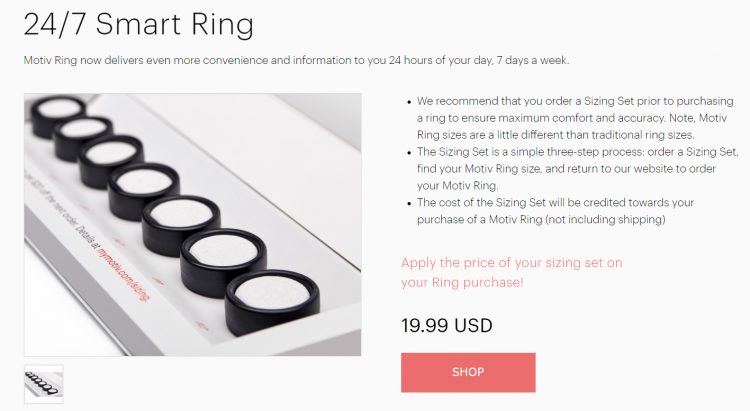Image resolution: width=750 pixels, height=411 pixels.
Task: Click the 'cost of the Sizing Set' bullet paragraph
Action: click(x=555, y=211)
